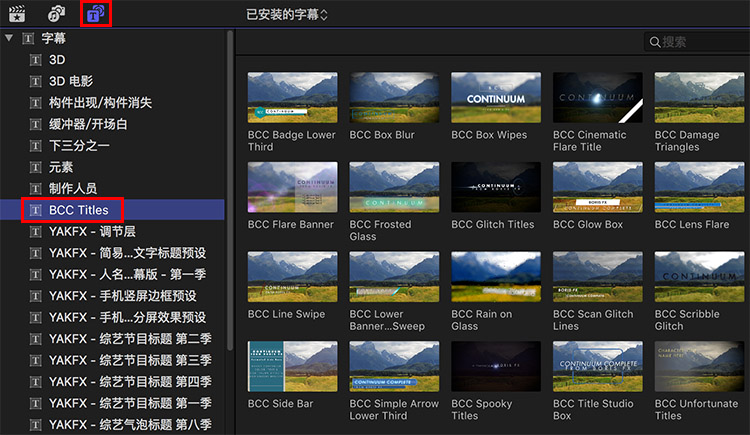Select BCC Cinematic Flare Title thumbnail
Screen dimensions: 750x435
tap(598, 98)
